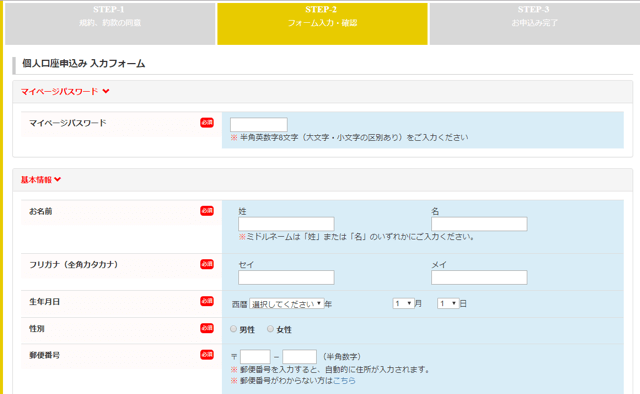Click the 必須 badge beside 郵便番号
This screenshot has height=394, width=640.
click(207, 355)
